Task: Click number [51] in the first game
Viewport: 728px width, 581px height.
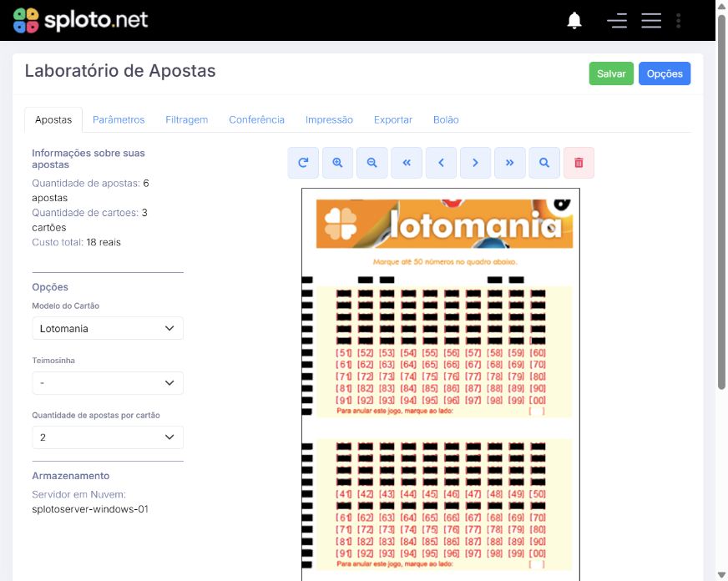Action: click(x=344, y=353)
